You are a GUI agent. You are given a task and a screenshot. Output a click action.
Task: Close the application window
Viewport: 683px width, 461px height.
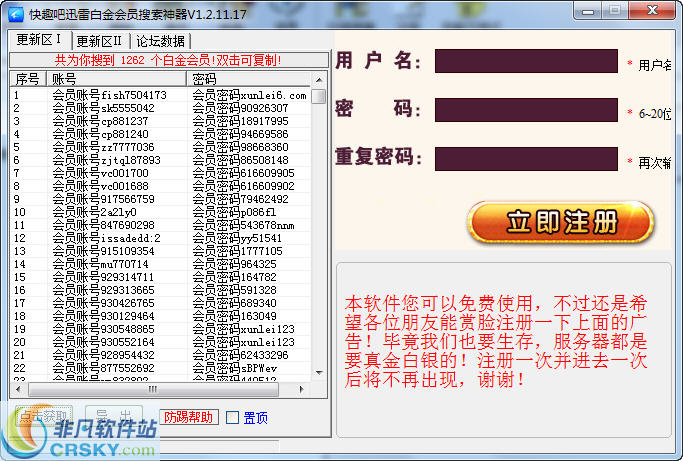[653, 10]
